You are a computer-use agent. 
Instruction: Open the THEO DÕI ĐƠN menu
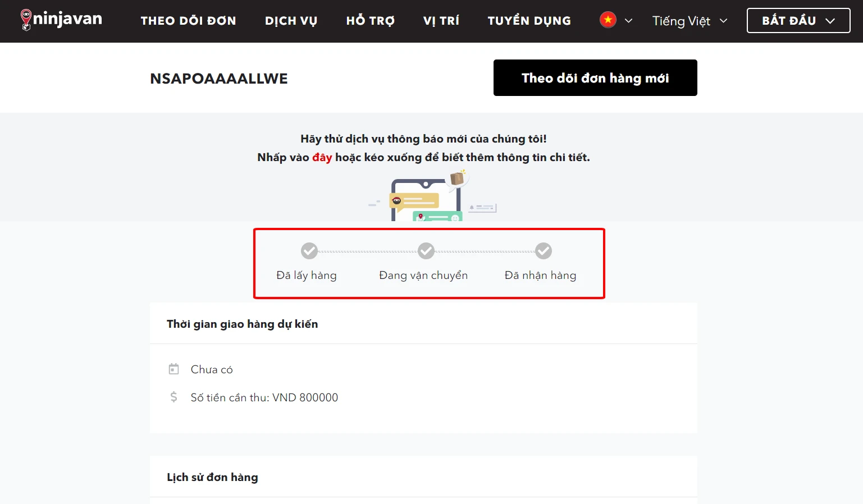tap(188, 21)
